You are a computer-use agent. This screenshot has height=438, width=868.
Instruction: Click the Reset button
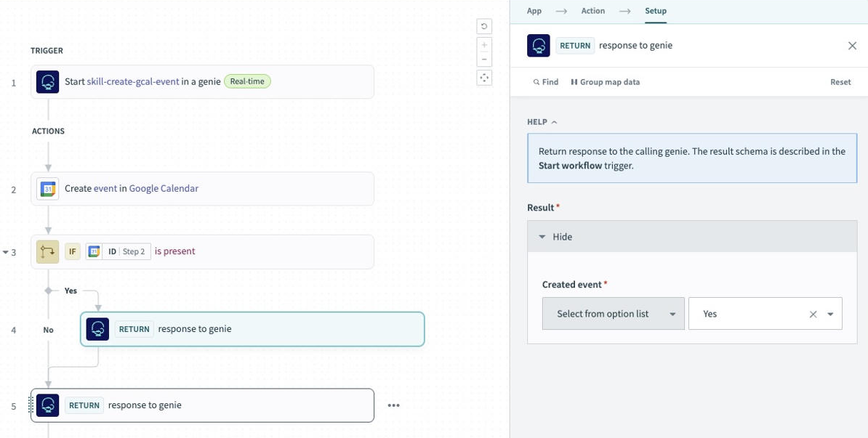pyautogui.click(x=840, y=82)
